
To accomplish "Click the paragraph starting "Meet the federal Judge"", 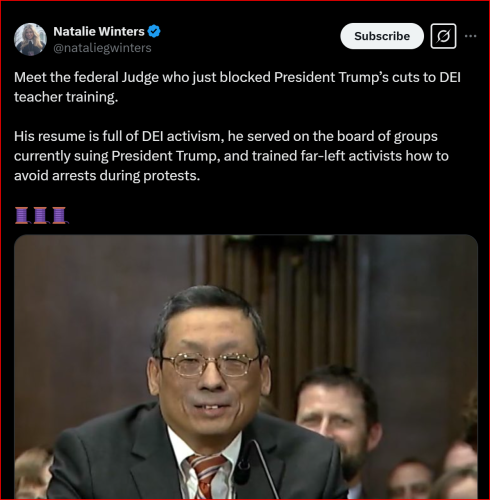I will 237,87.
